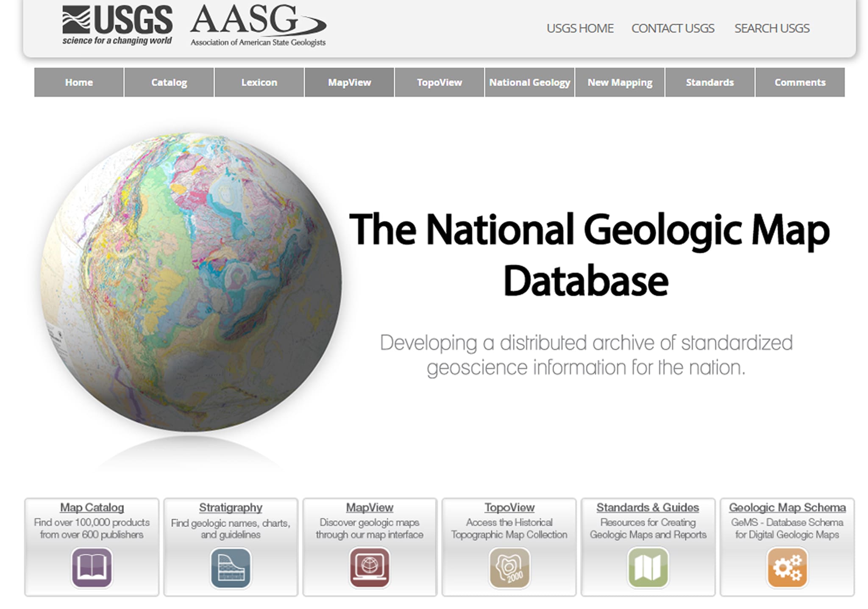The image size is (868, 609).
Task: Click the purple open-book Map Catalog icon
Action: pyautogui.click(x=92, y=567)
